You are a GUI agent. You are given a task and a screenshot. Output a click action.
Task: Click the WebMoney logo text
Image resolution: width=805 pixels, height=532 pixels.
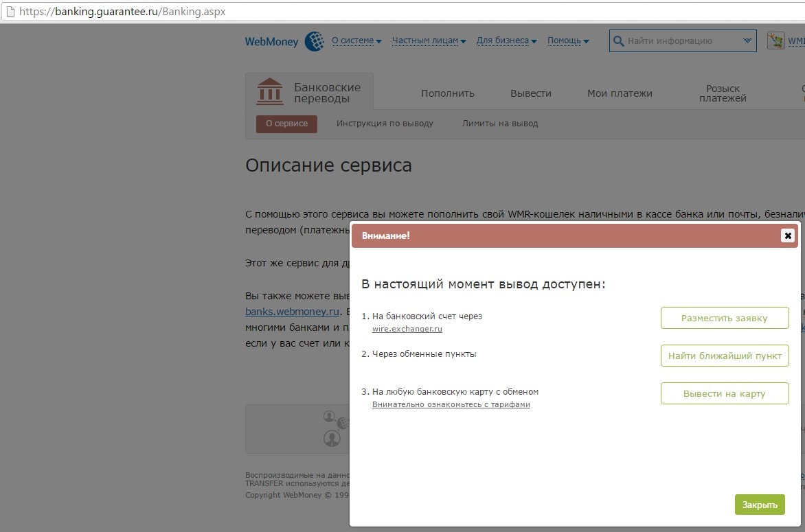coord(271,42)
